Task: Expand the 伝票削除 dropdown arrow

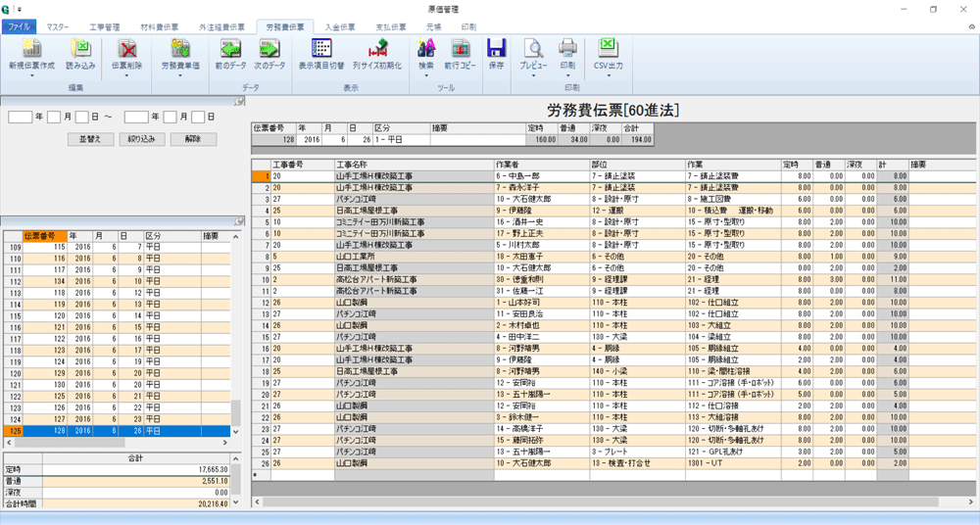Action: [127, 75]
